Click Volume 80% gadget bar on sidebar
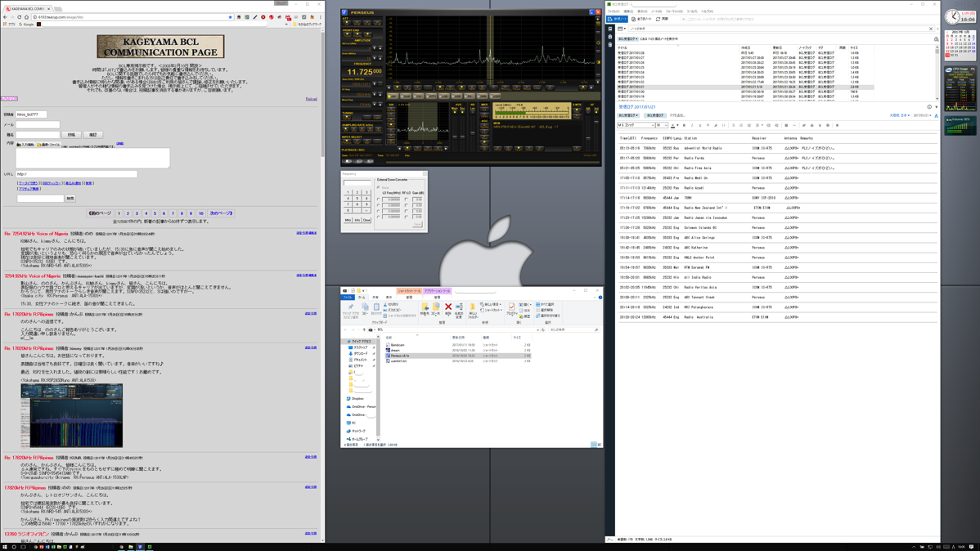This screenshot has width=980, height=551. [x=960, y=125]
